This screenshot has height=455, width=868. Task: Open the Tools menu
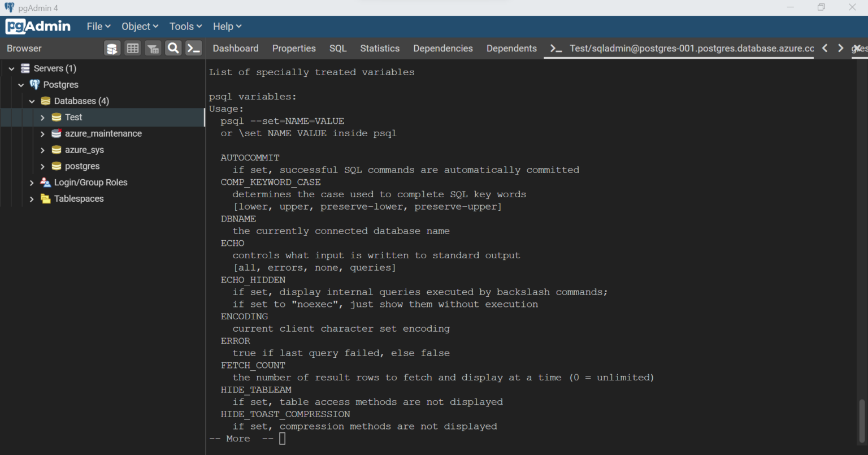pos(185,26)
